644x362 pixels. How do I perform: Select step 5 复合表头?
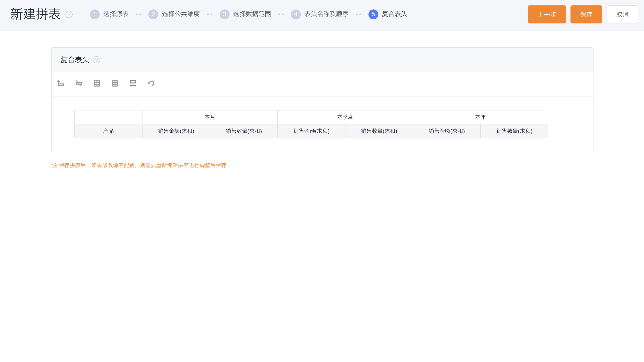click(x=388, y=14)
